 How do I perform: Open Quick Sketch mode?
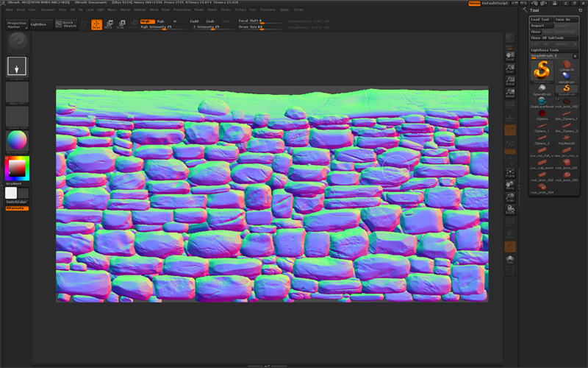[68, 24]
